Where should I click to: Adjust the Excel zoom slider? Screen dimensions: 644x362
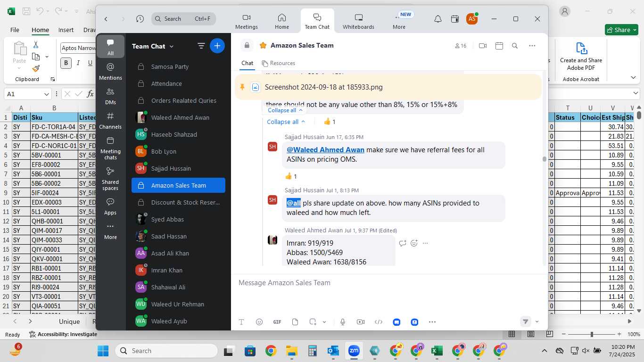coord(592,334)
